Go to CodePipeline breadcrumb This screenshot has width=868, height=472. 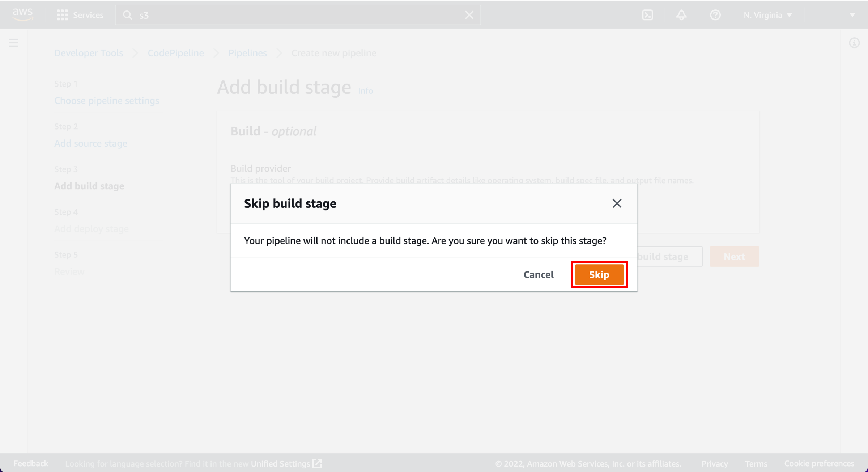click(176, 53)
